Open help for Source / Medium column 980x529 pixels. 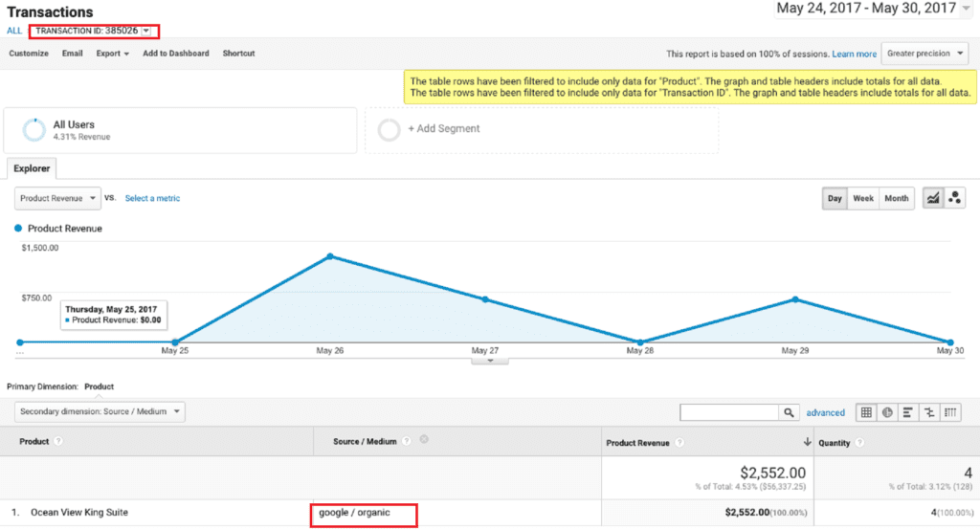tap(406, 441)
